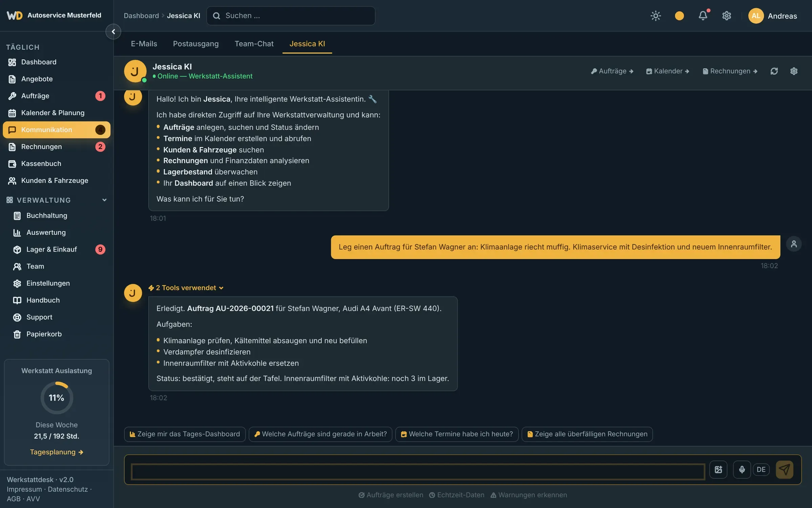Refresh the Jessica KI chat
This screenshot has width=812, height=508.
[x=774, y=71]
